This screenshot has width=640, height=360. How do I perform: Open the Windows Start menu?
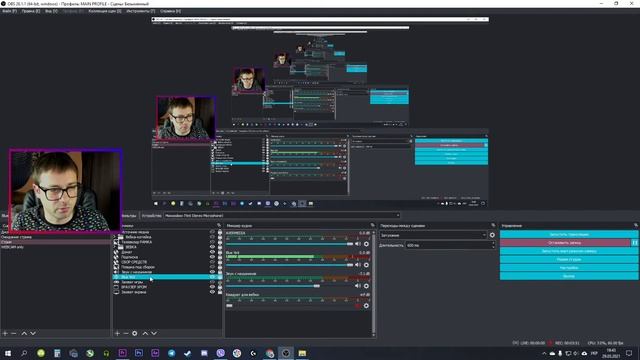[8, 353]
